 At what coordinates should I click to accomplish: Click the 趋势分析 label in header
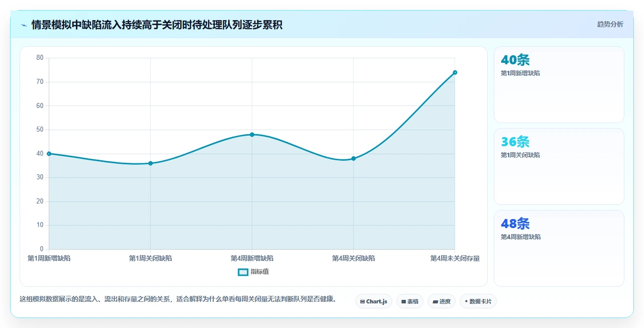click(x=610, y=24)
